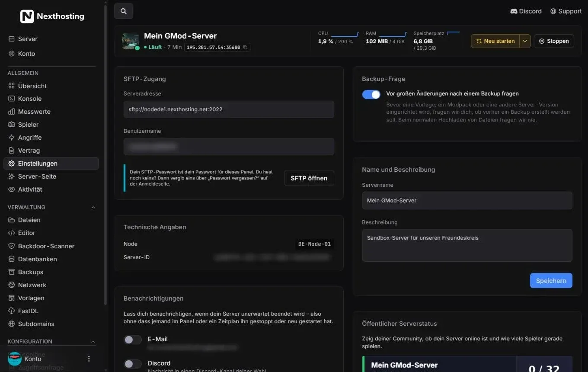The width and height of the screenshot is (588, 372).
Task: Click the Angriffe lightning icon
Action: point(12,138)
